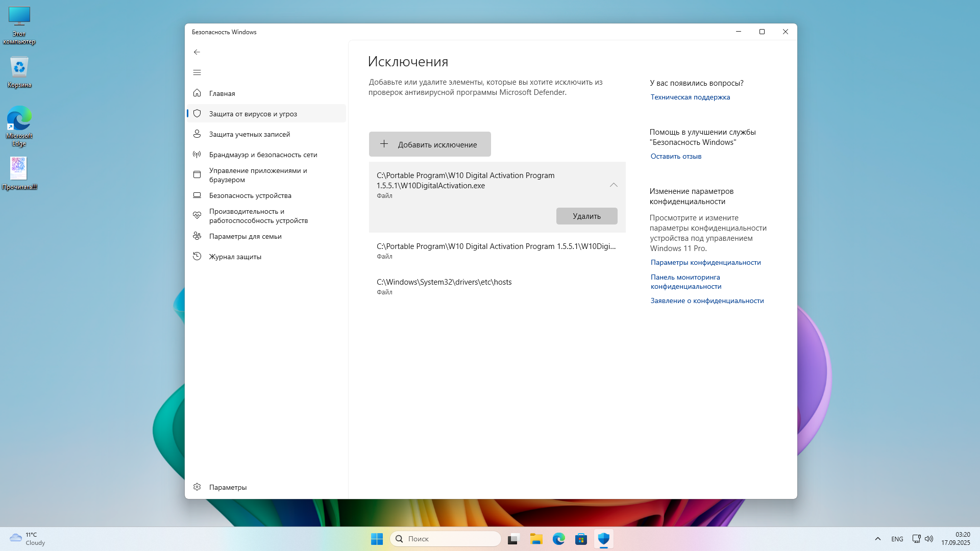
Task: Click the taskbar Поиск search box
Action: point(445,539)
